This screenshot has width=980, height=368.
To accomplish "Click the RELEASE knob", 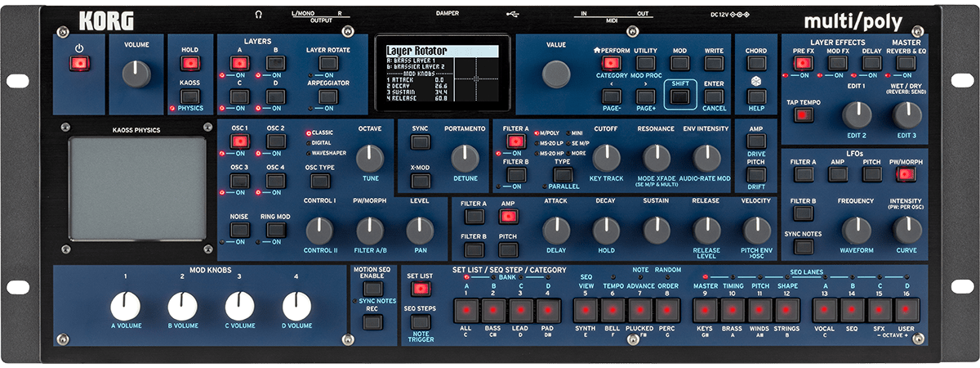I will click(x=706, y=229).
